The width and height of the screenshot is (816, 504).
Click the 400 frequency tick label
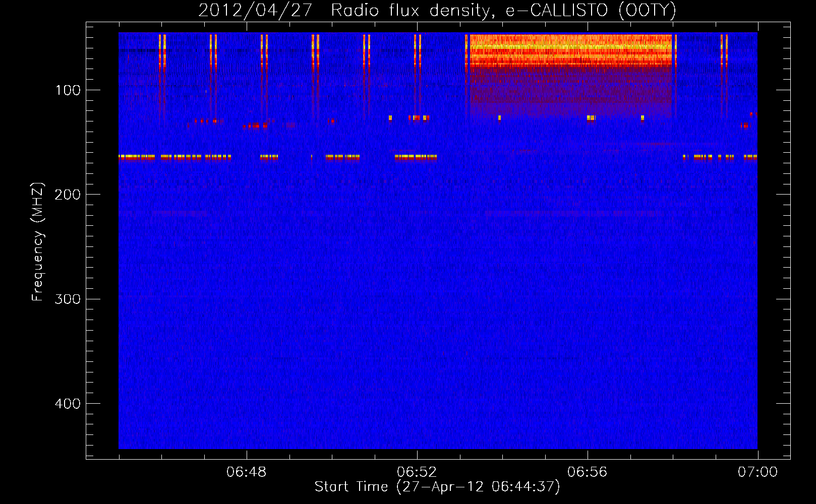tap(68, 404)
